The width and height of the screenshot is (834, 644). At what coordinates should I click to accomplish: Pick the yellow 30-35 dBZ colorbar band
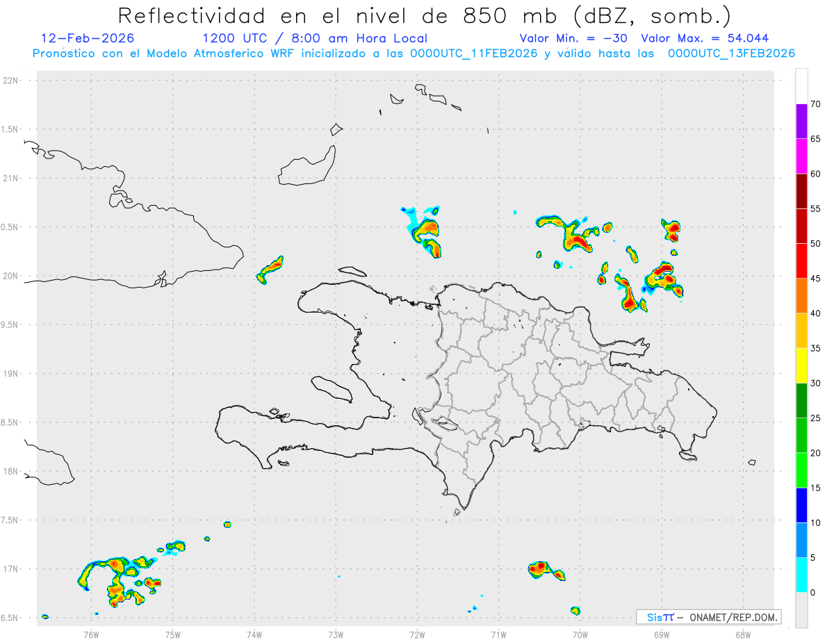(801, 365)
